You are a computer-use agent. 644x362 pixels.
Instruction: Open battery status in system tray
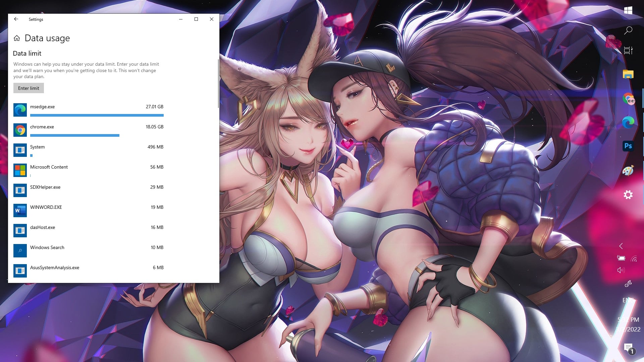coord(621,258)
